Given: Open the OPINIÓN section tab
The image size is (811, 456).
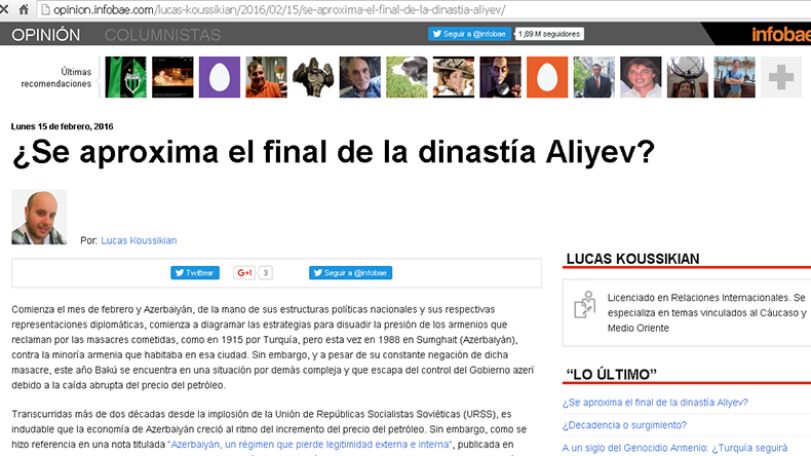Looking at the screenshot, I should [x=46, y=35].
